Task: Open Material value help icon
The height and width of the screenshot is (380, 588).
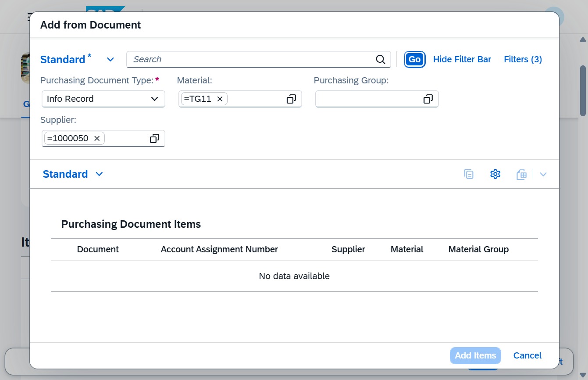Action: (291, 99)
